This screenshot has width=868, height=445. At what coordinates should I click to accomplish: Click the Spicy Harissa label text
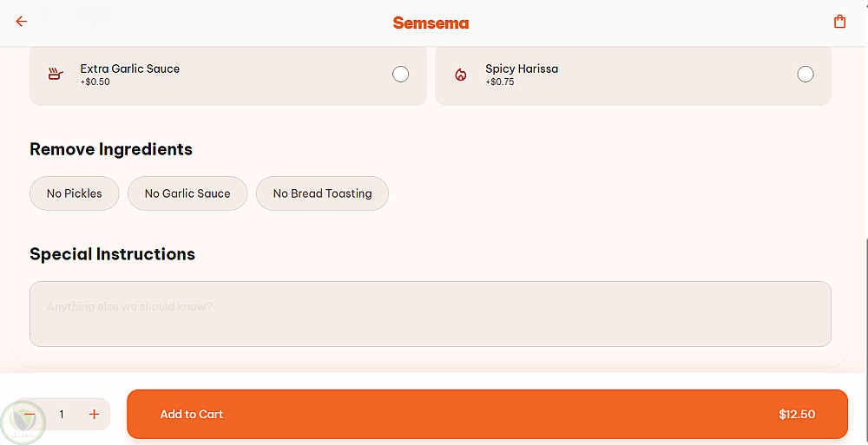click(x=522, y=69)
